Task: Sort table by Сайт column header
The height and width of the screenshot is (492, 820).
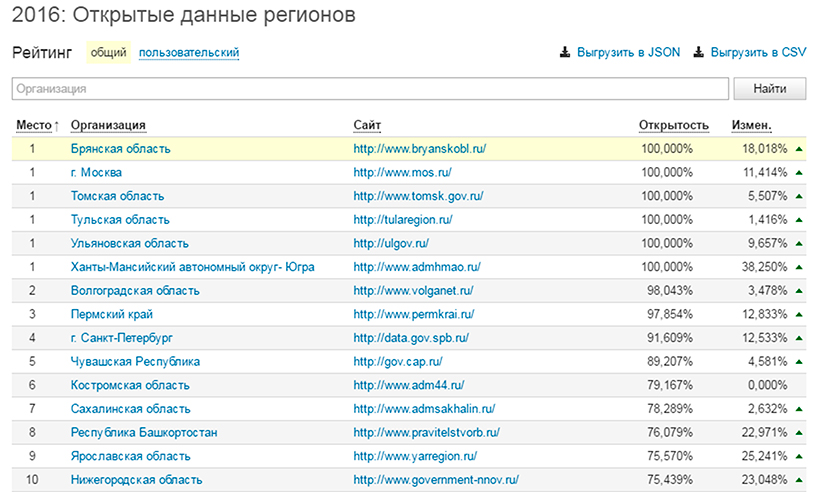Action: (367, 125)
